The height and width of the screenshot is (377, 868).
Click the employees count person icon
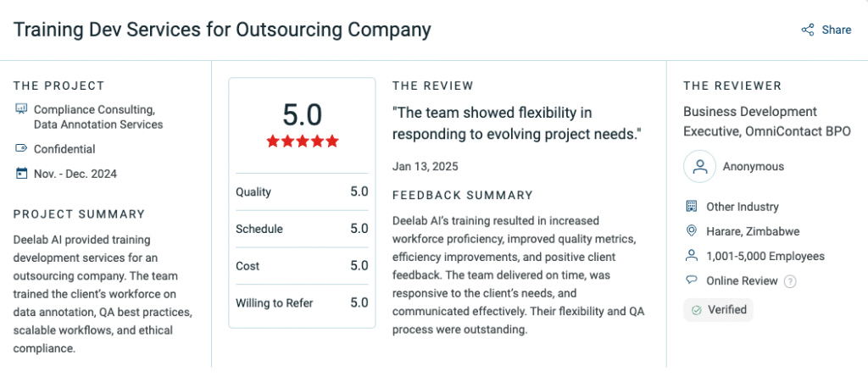pyautogui.click(x=691, y=256)
